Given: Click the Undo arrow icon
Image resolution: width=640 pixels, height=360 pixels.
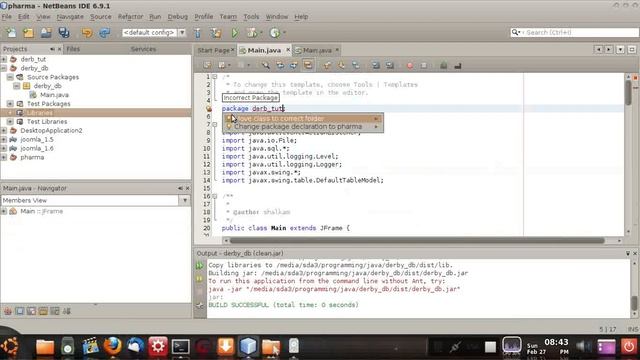Looking at the screenshot, I should (x=87, y=33).
